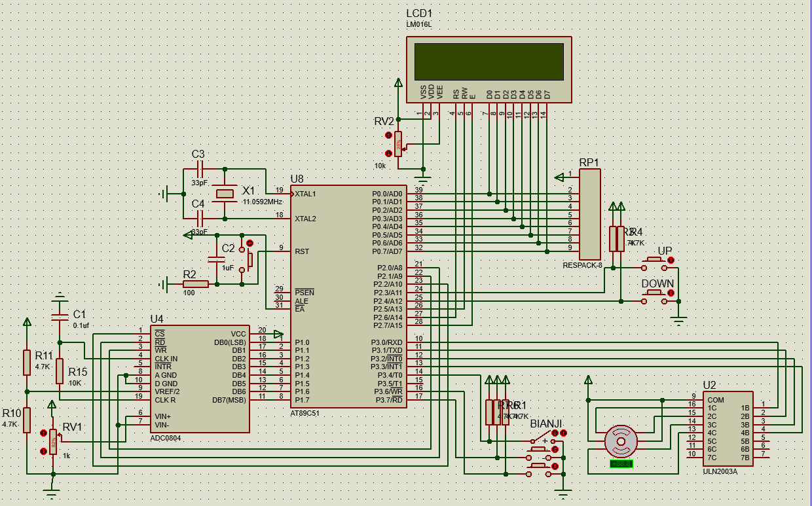812x506 pixels.
Task: Click the XTAL1 pin label
Action: 305,194
